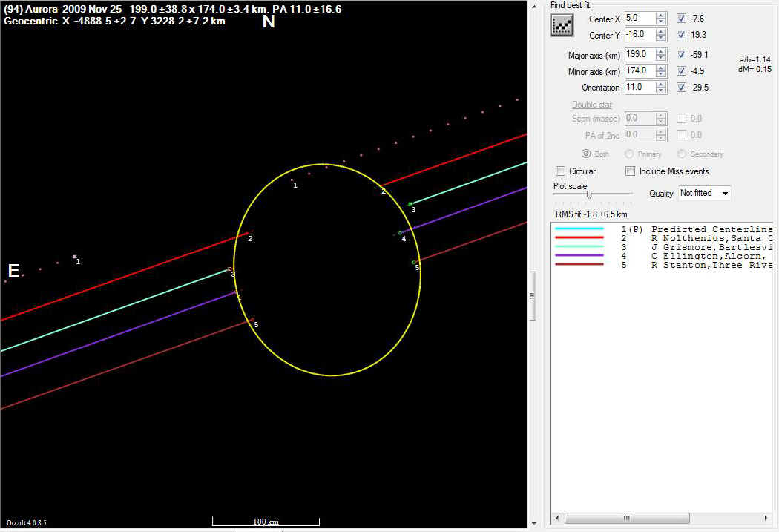Increase Center X with the up spinner

click(661, 16)
